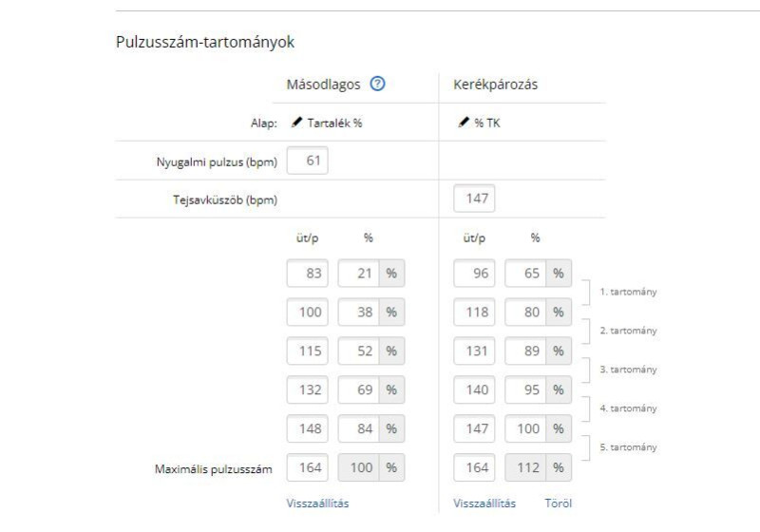Click the Kerékpározás bpm field showing 96

474,274
